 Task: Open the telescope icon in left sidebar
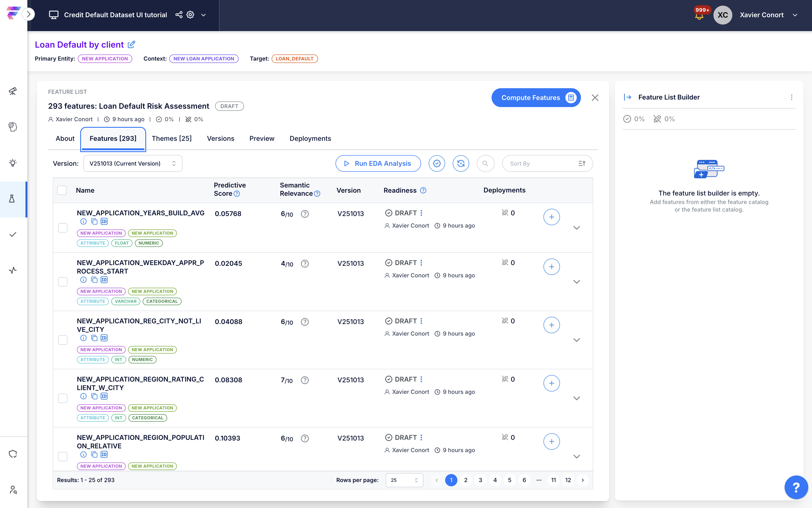[x=13, y=91]
